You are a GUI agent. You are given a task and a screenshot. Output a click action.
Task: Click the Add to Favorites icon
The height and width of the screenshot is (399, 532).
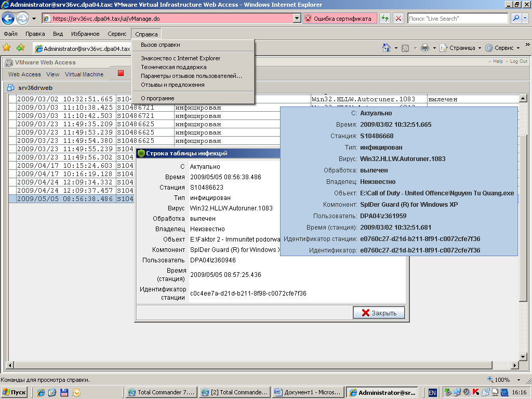coord(20,48)
